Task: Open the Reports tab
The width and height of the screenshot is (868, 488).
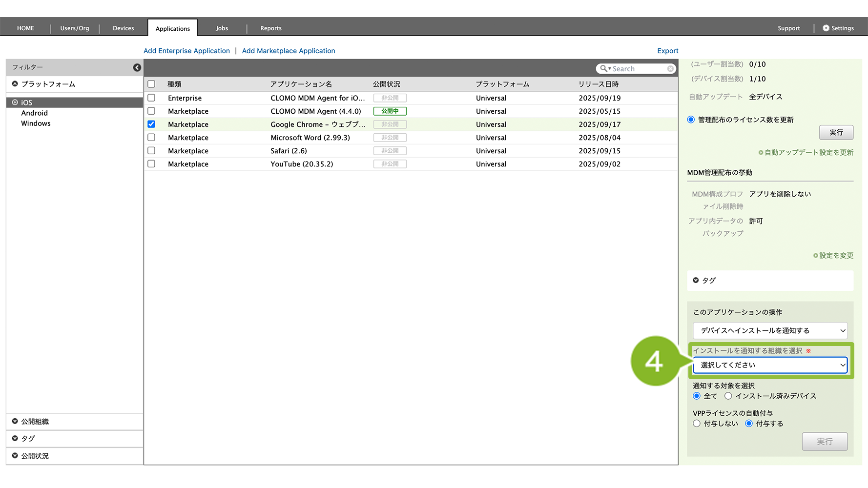Action: pos(270,28)
